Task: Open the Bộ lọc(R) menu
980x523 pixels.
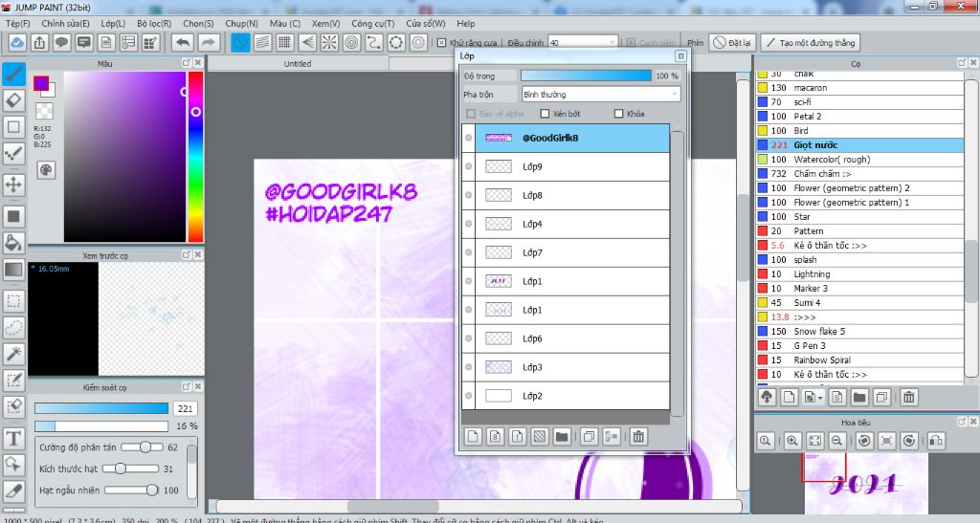Action: (154, 23)
